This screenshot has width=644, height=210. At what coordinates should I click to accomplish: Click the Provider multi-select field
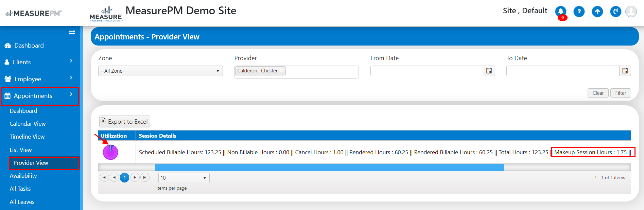coord(296,72)
